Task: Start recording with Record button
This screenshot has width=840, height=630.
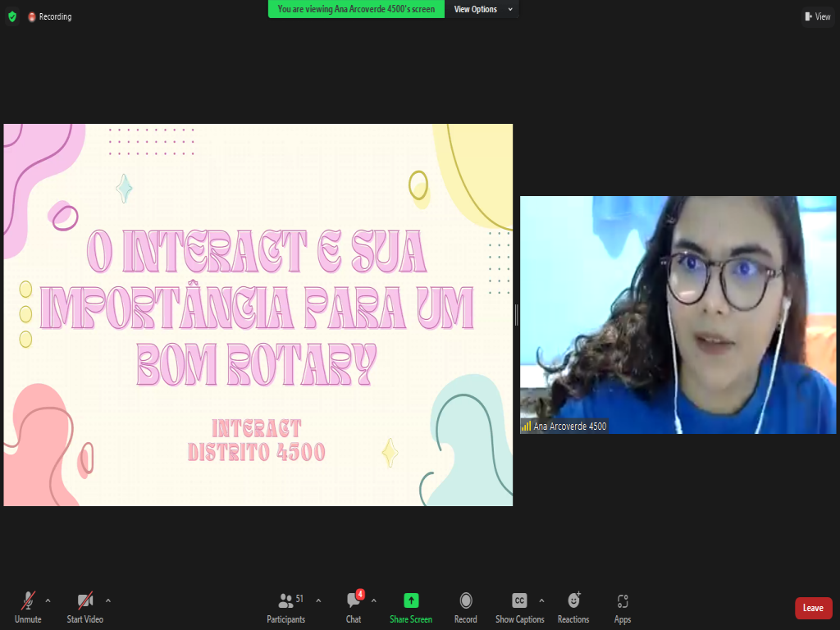Action: [465, 606]
